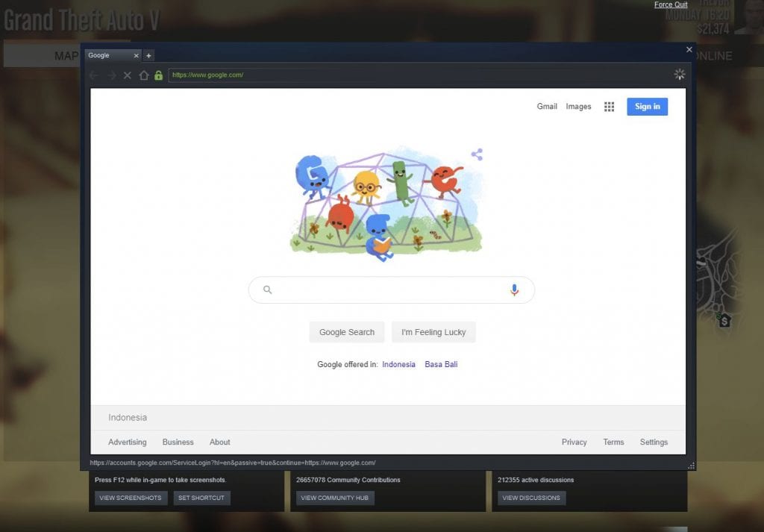Screen dimensions: 764x532
Task: Open a new tab with the plus button
Action: click(x=148, y=55)
